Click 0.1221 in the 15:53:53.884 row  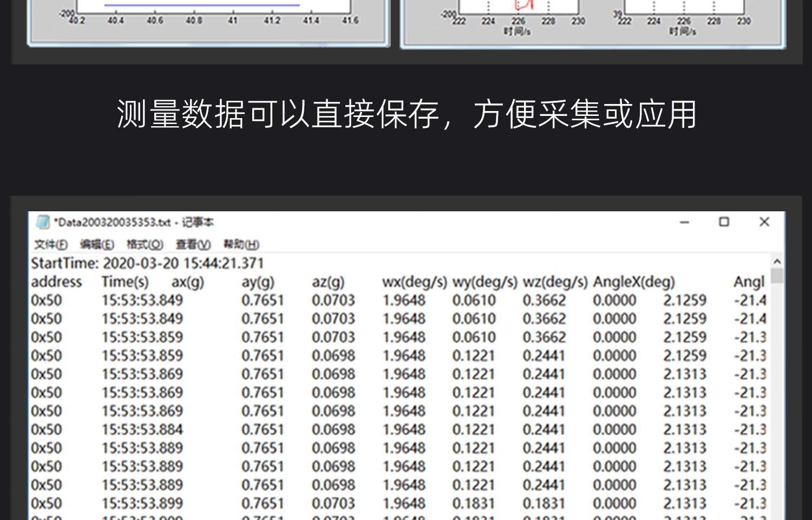pyautogui.click(x=474, y=430)
